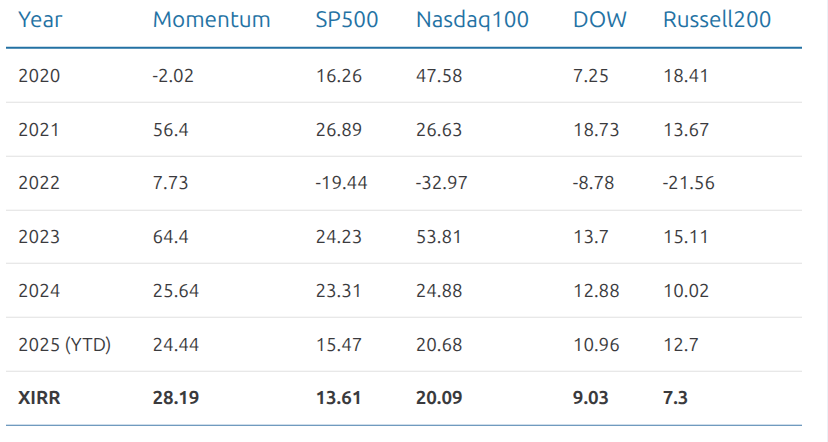828x442 pixels.
Task: Click the 2021 DOW value 18.73
Action: coord(595,129)
